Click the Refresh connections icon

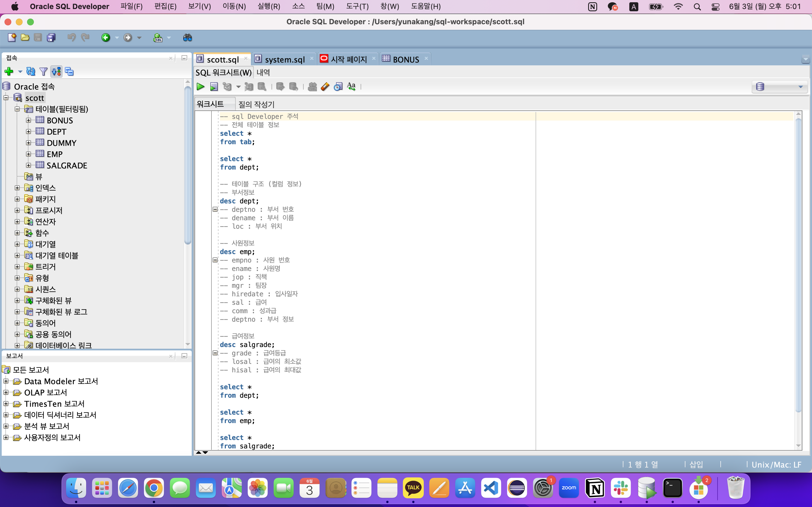[30, 72]
